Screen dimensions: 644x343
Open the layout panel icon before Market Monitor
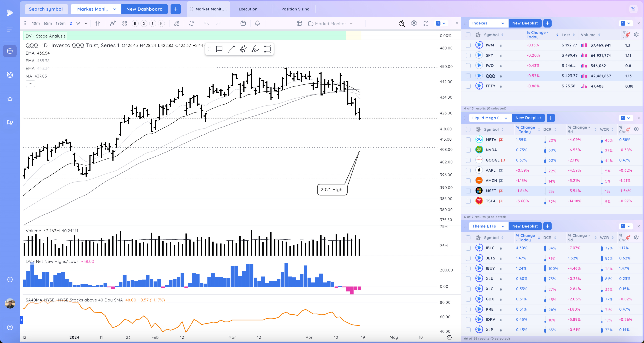click(x=299, y=23)
